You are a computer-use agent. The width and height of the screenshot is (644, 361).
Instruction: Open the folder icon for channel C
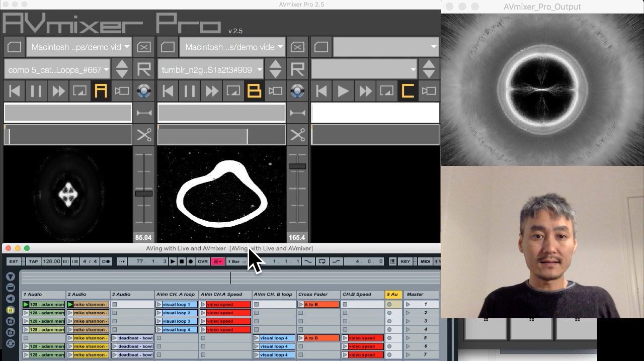click(x=321, y=47)
